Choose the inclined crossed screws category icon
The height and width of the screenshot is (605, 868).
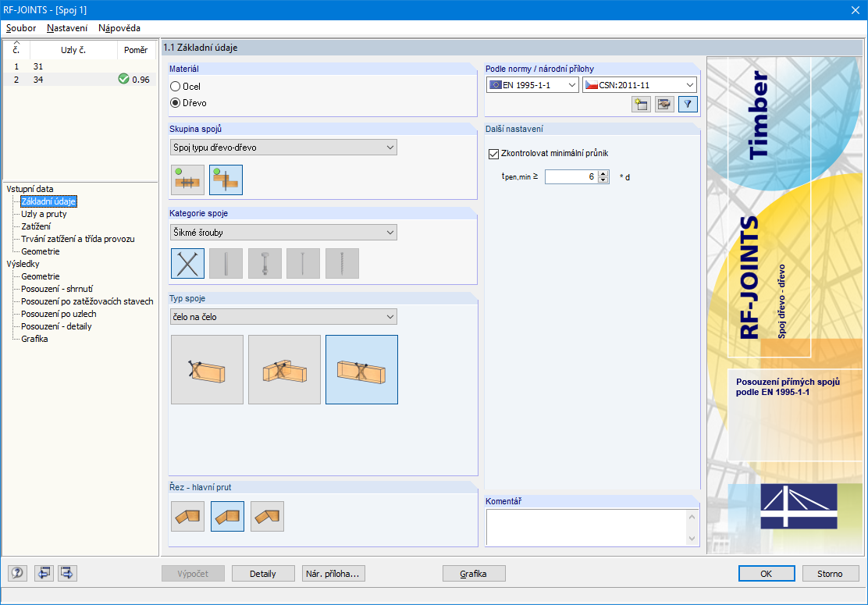click(187, 264)
